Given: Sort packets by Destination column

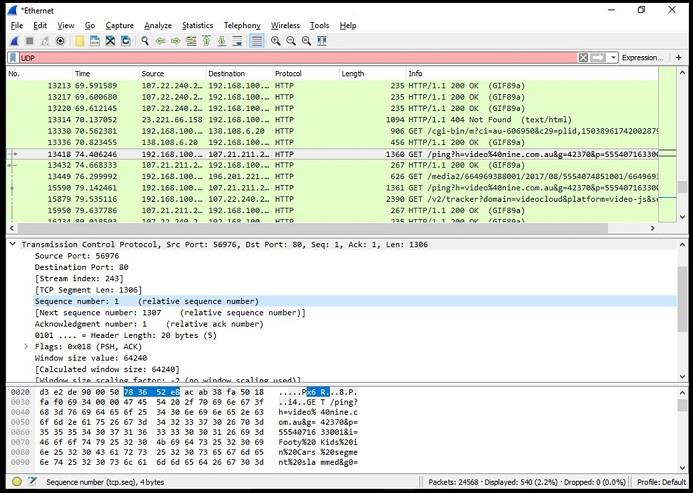Looking at the screenshot, I should [x=239, y=74].
